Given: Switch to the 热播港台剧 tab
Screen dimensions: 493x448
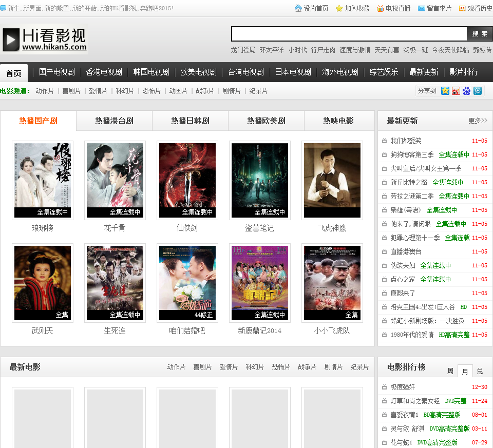Looking at the screenshot, I should (x=114, y=121).
